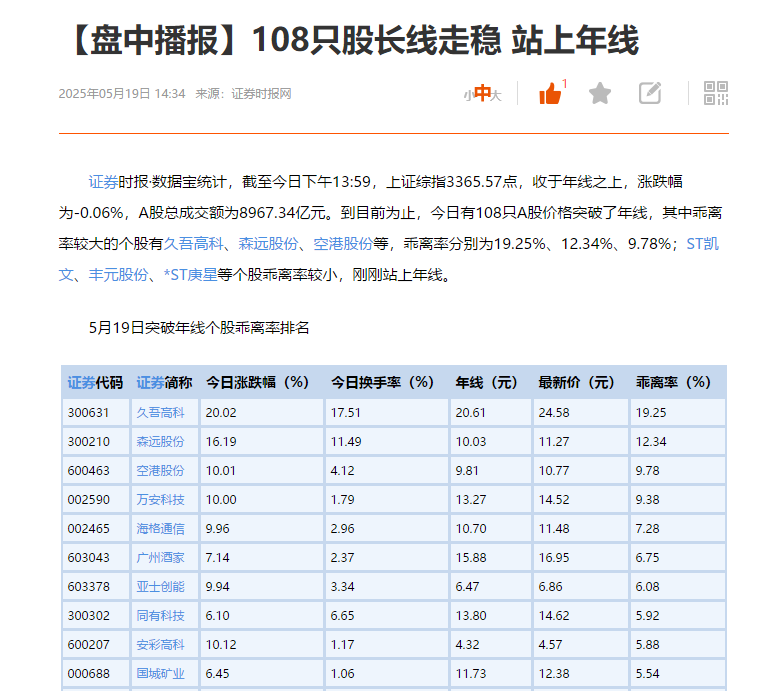Image resolution: width=765 pixels, height=691 pixels.
Task: Click the 最新价（元） column header
Action: (577, 383)
